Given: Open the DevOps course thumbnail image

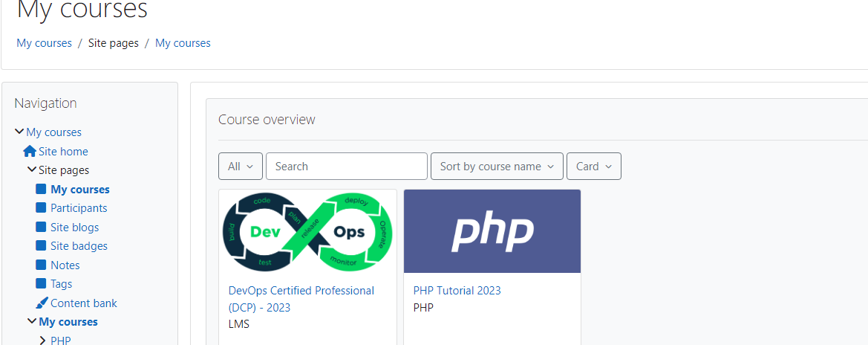Looking at the screenshot, I should (x=307, y=231).
